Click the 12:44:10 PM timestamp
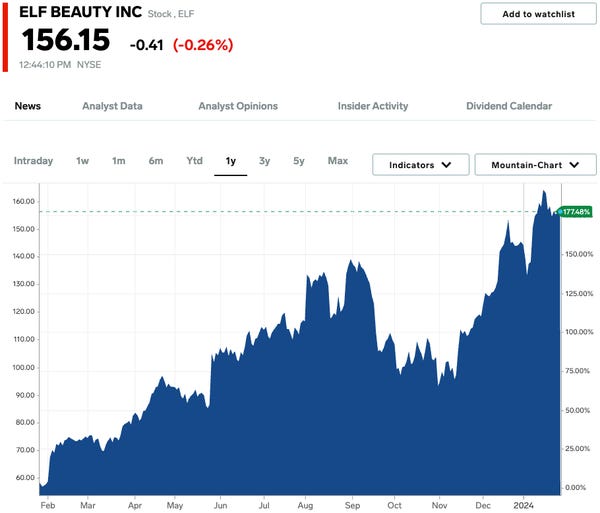This screenshot has height=513, width=600. (45, 65)
